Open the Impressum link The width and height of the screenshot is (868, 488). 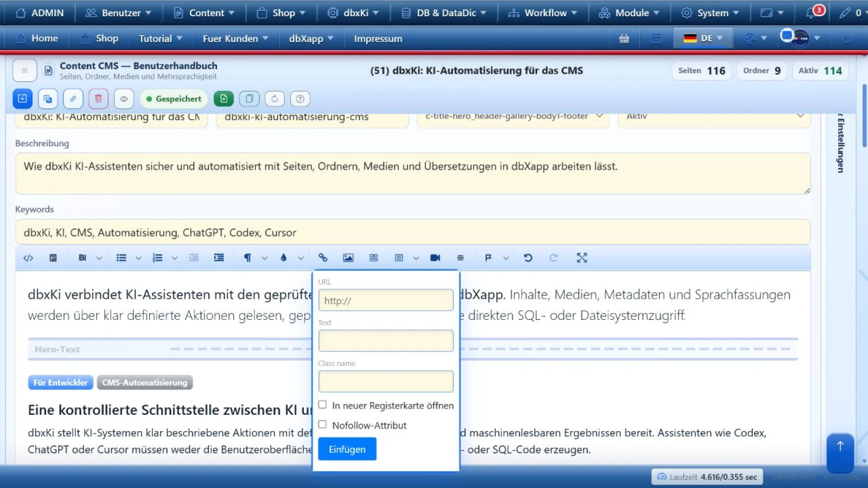point(378,38)
